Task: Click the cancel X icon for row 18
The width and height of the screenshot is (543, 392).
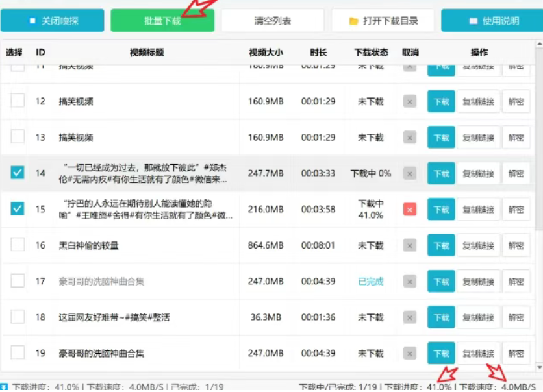Action: (x=409, y=317)
